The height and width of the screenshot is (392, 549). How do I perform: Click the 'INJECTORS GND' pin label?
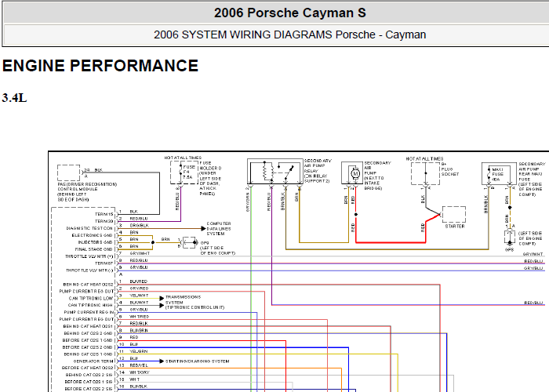pyautogui.click(x=95, y=242)
